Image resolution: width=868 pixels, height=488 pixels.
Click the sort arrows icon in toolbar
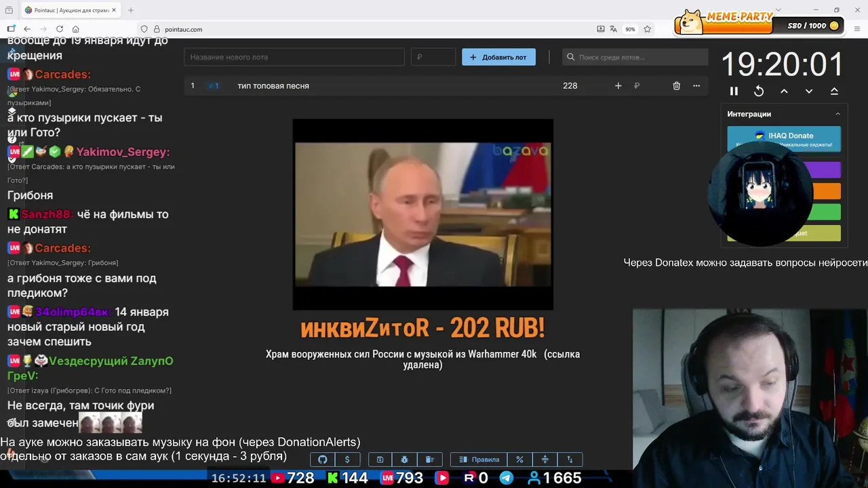click(x=570, y=460)
